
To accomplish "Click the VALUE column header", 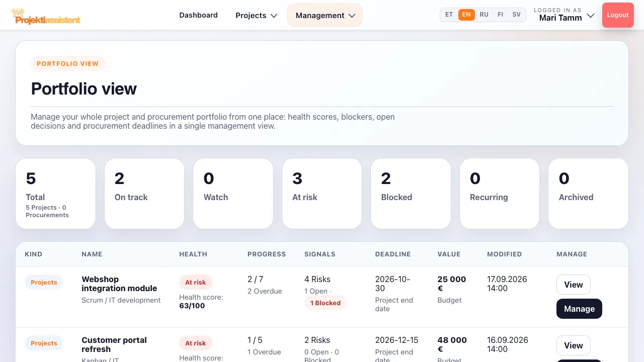I will (449, 254).
